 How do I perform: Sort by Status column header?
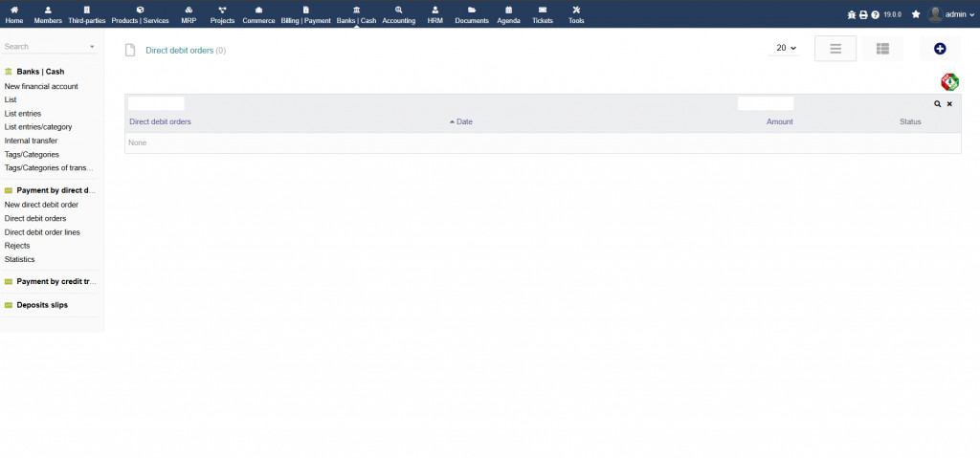pyautogui.click(x=910, y=121)
